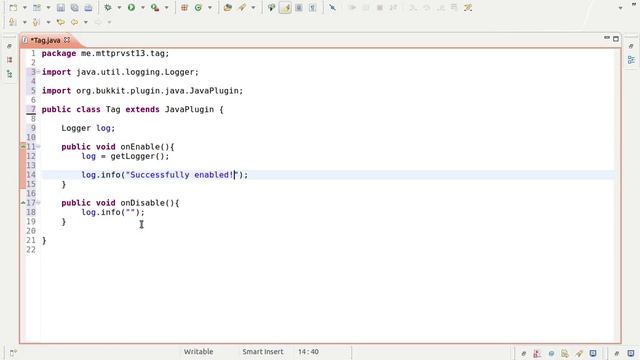Click the icon at far left of status bar
This screenshot has height=360, width=640.
pos(13,353)
